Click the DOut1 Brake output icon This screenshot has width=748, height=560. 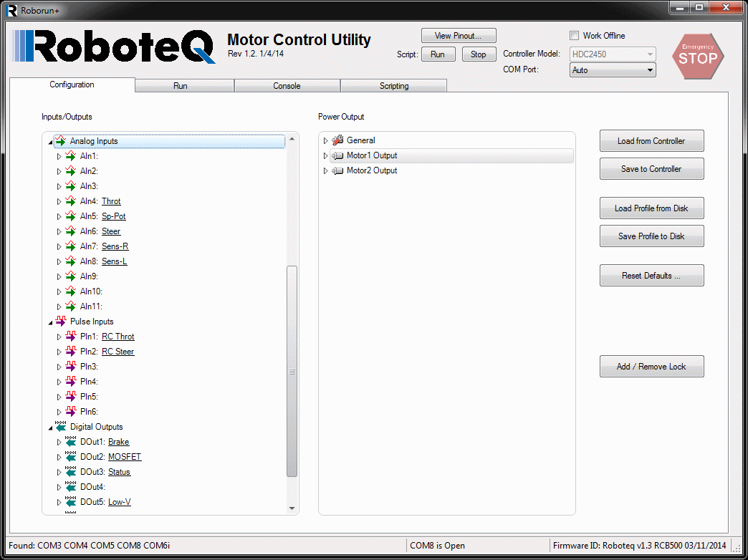[x=71, y=442]
